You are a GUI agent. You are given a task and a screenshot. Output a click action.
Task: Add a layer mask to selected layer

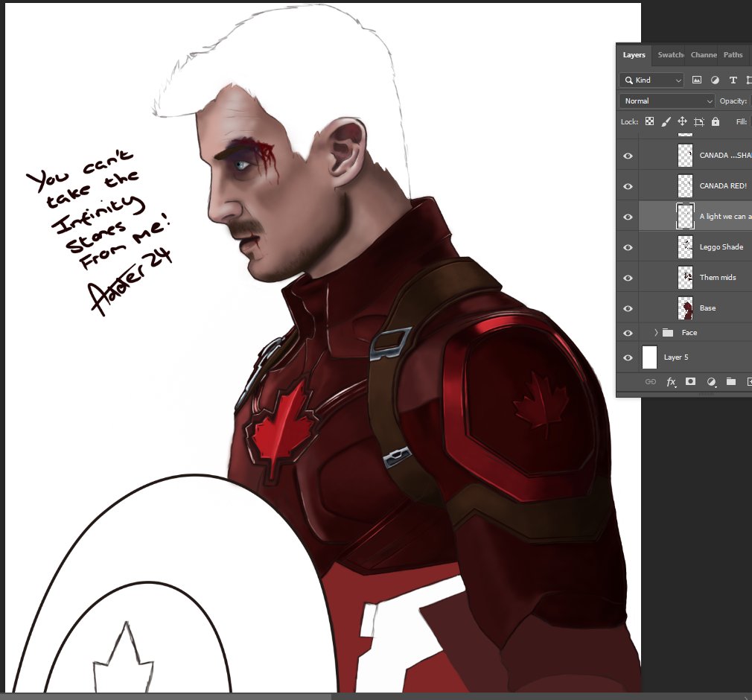690,381
